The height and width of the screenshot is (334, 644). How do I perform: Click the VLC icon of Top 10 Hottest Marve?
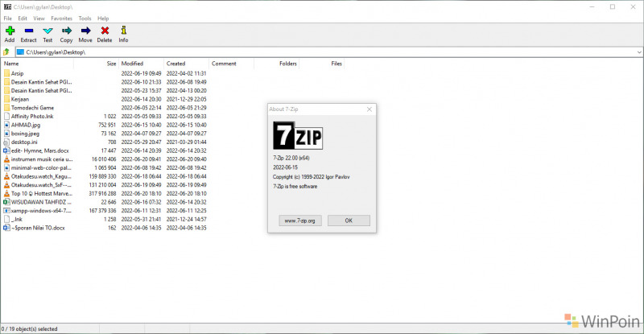click(x=6, y=193)
